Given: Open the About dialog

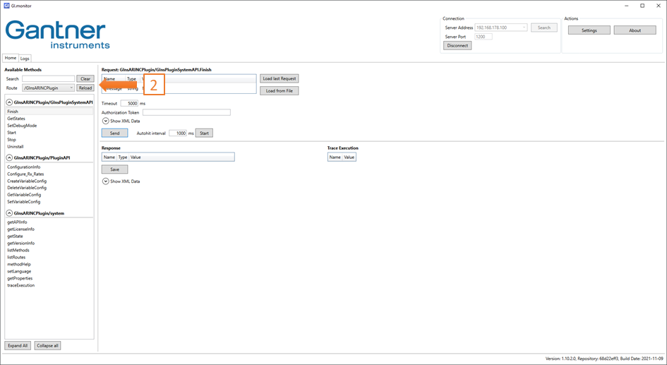Looking at the screenshot, I should point(635,30).
